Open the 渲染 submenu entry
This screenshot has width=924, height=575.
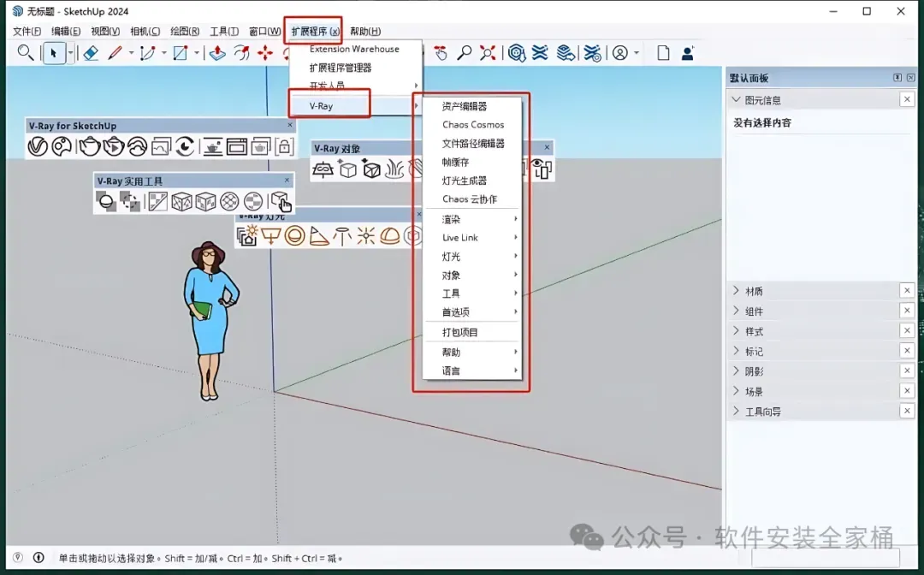click(x=472, y=219)
